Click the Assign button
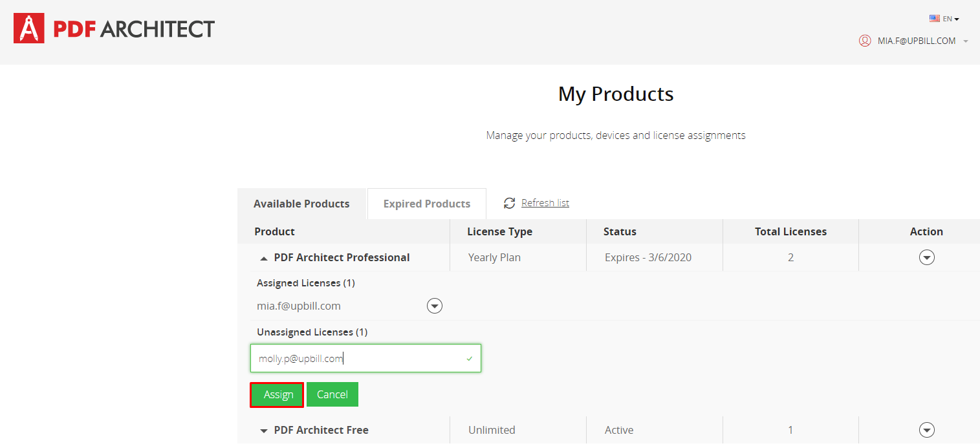The width and height of the screenshot is (980, 448). click(x=278, y=394)
